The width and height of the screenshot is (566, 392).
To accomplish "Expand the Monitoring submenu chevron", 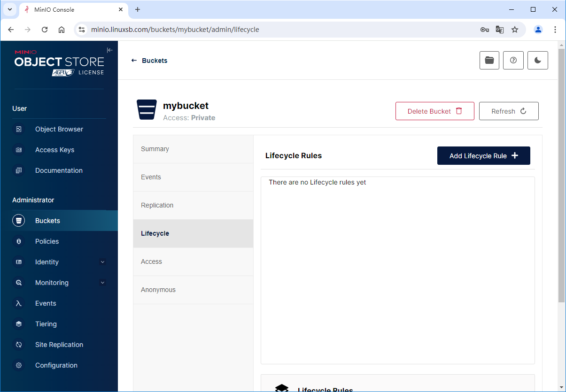I will [x=102, y=283].
